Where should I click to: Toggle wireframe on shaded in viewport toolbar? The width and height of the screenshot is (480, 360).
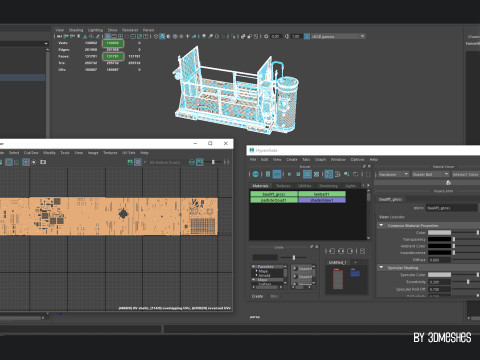click(x=175, y=36)
